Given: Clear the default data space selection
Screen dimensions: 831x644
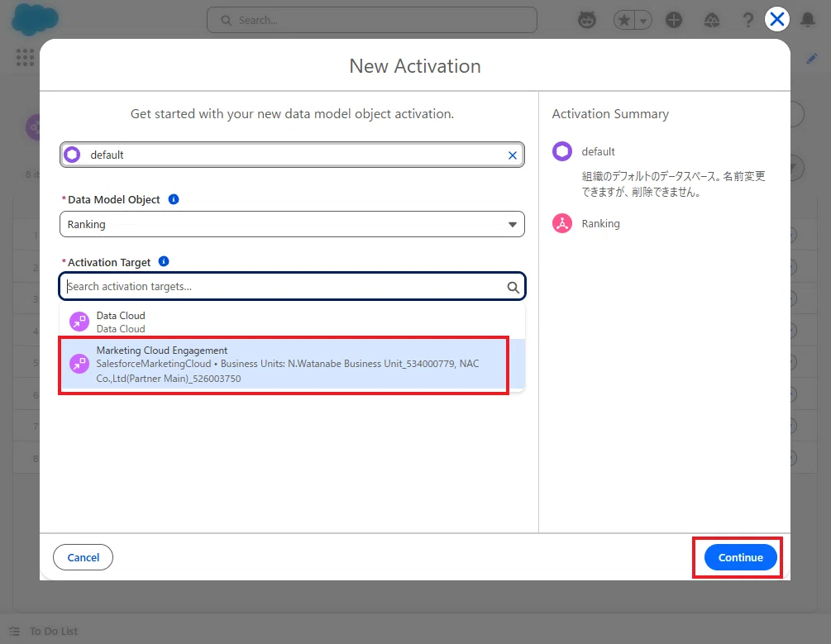Looking at the screenshot, I should point(513,155).
